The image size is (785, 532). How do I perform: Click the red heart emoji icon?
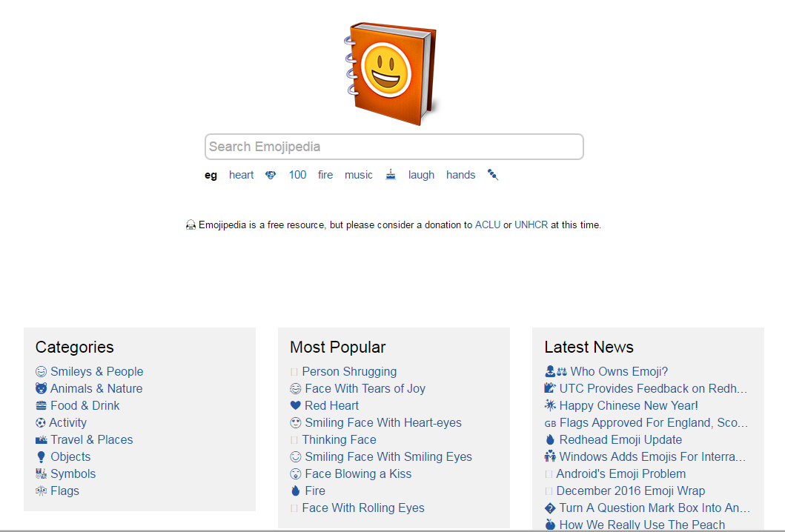(x=296, y=406)
